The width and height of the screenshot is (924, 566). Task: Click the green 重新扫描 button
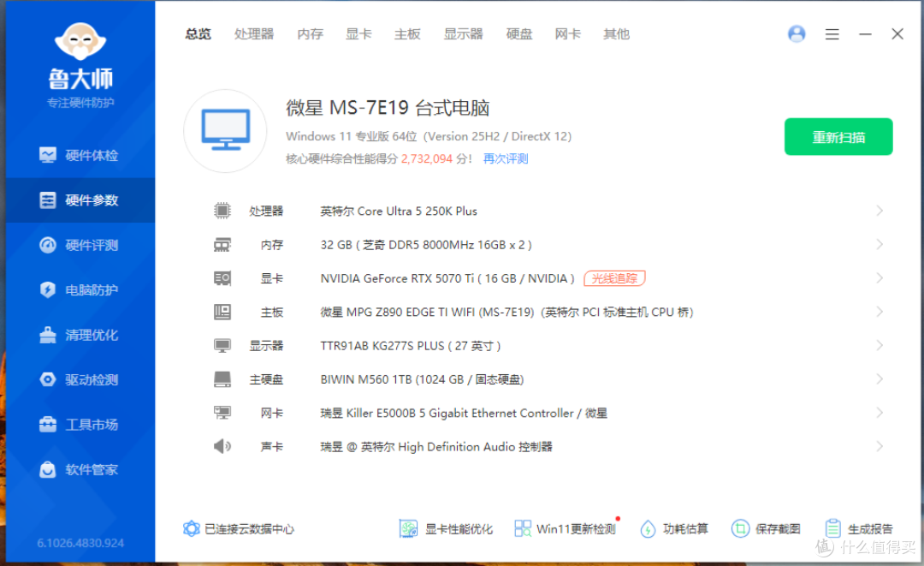838,137
